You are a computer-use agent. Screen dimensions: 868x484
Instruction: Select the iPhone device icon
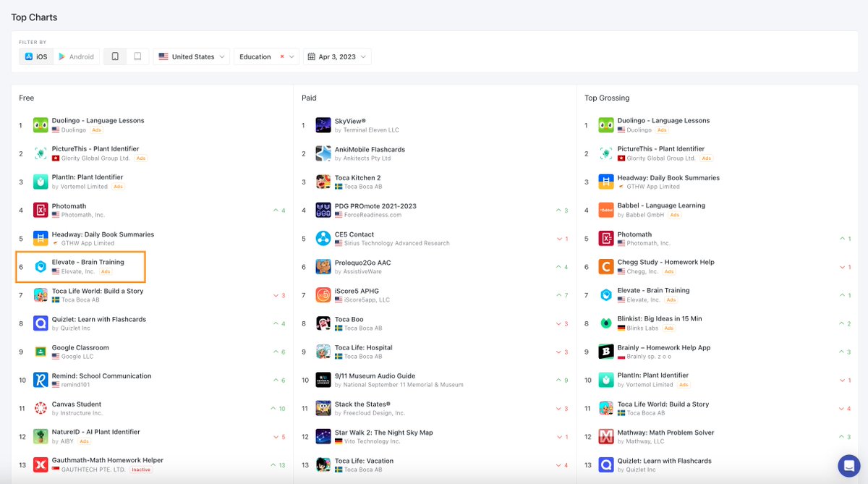[115, 56]
